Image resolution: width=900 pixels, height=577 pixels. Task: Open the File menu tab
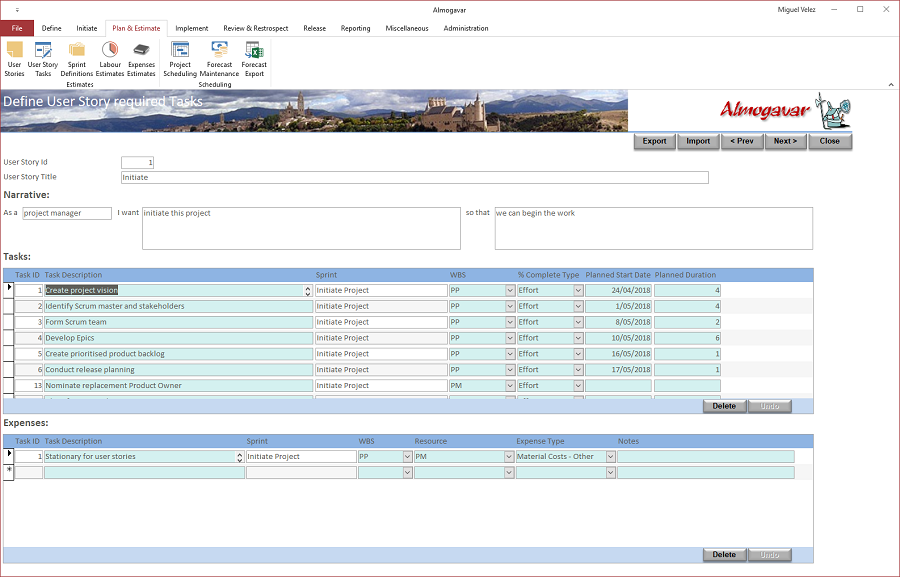point(17,28)
